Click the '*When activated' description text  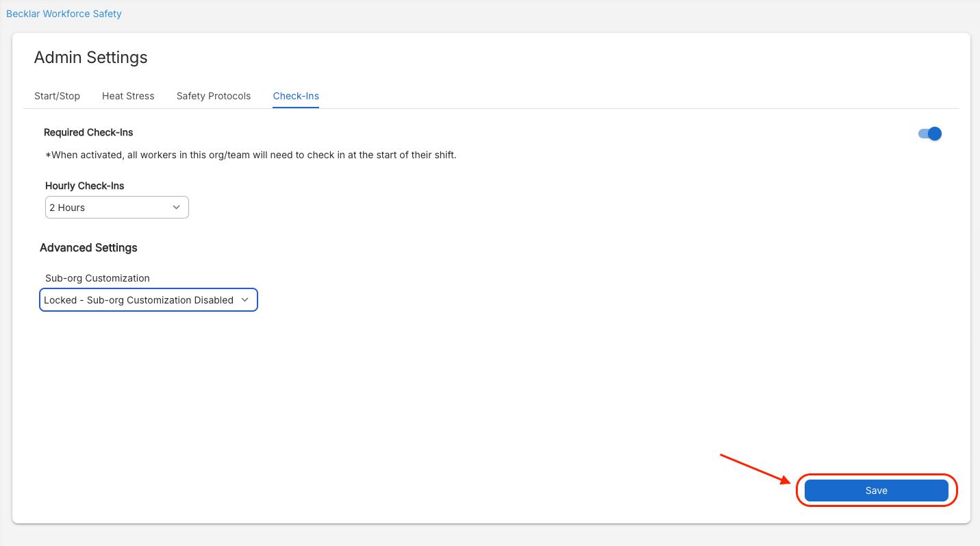(251, 155)
